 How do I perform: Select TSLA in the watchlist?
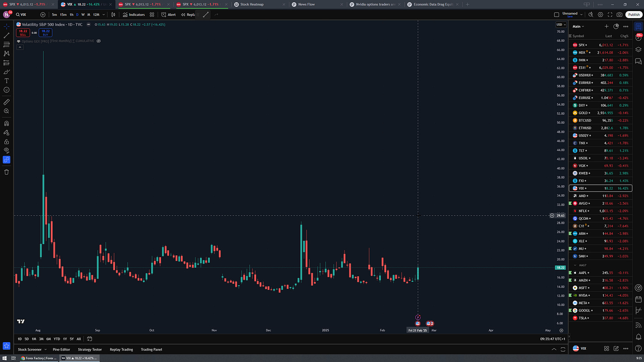(602, 318)
